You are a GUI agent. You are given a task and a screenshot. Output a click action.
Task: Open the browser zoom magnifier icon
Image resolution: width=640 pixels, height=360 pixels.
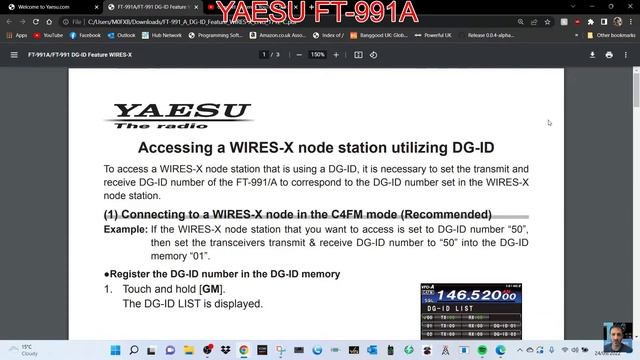pyautogui.click(x=520, y=22)
